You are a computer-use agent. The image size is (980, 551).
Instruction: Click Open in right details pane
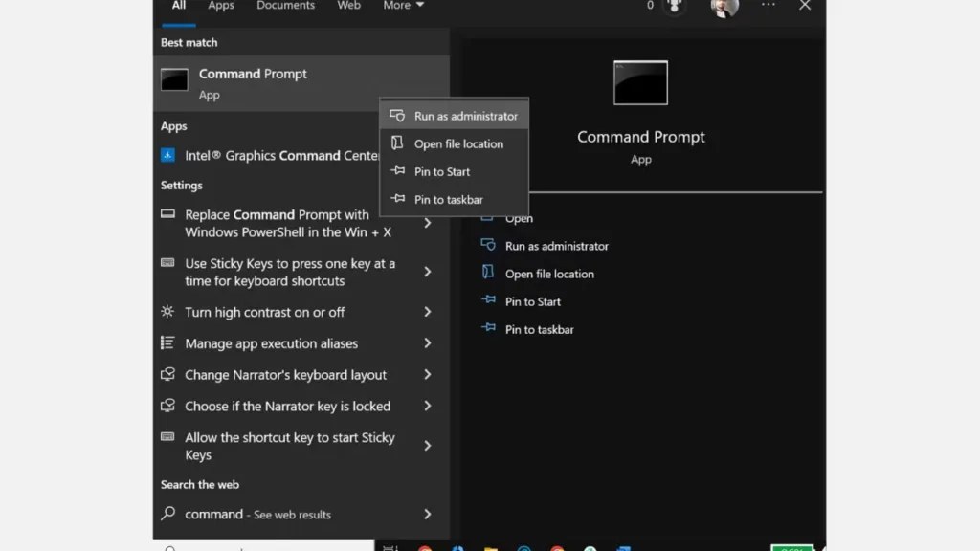click(519, 218)
